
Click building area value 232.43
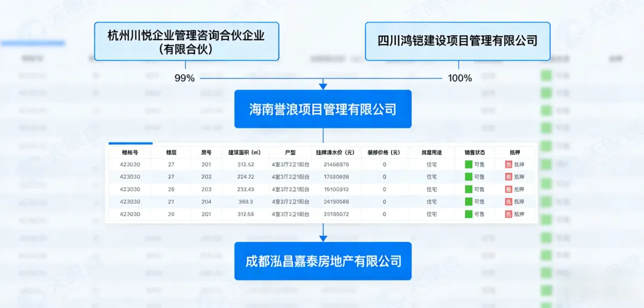246,189
